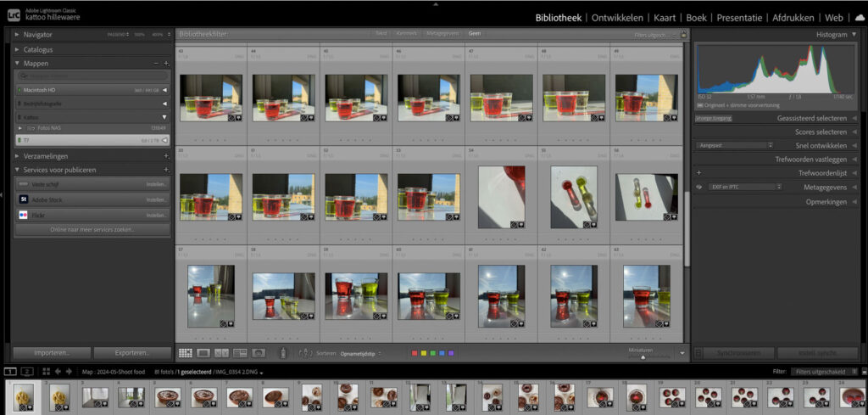Viewport: 868px width, 415px height.
Task: Click the Vroege toegang badge
Action: pyautogui.click(x=714, y=118)
